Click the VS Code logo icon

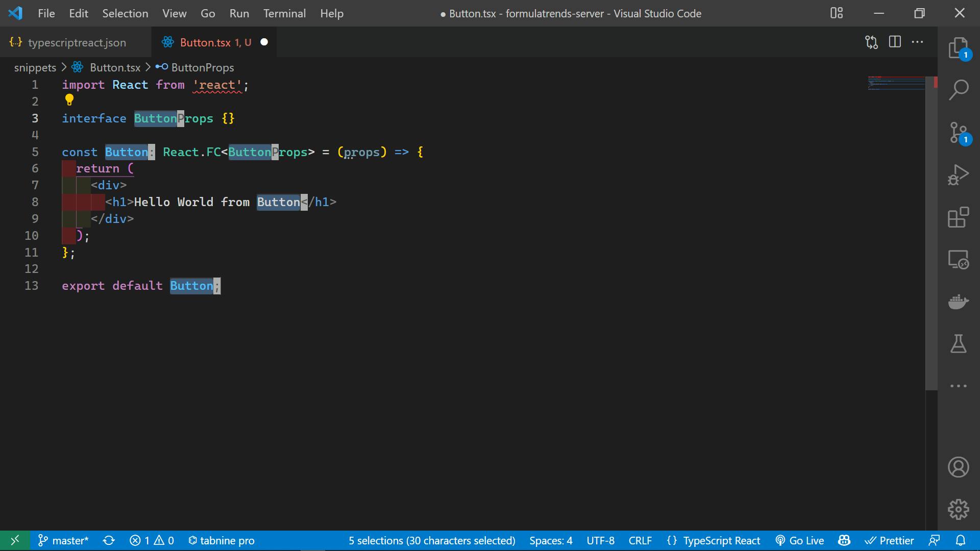15,13
